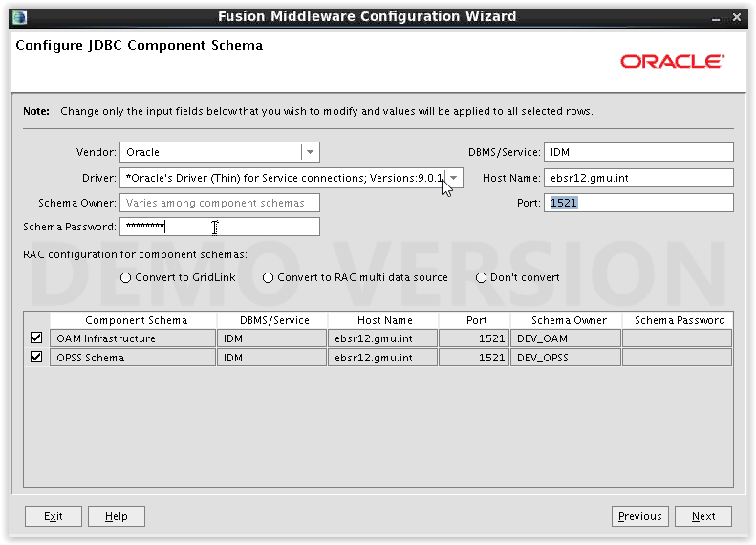The height and width of the screenshot is (545, 756).
Task: Minimize the Configuration Wizard window
Action: [716, 18]
